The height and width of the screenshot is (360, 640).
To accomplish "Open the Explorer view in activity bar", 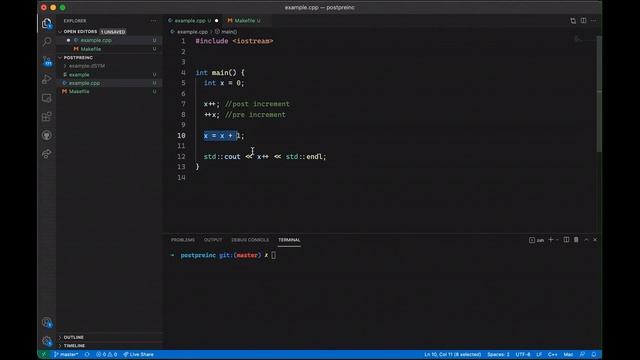I will [47, 23].
